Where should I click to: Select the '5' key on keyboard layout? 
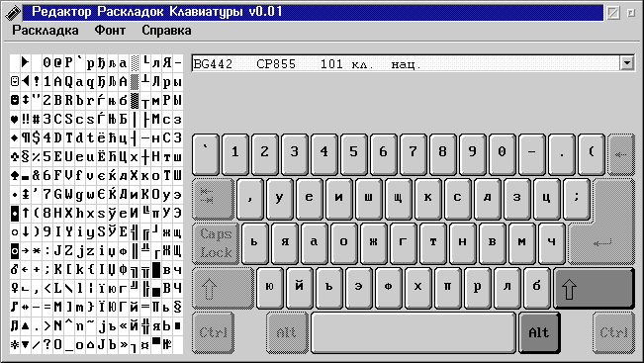pos(353,154)
